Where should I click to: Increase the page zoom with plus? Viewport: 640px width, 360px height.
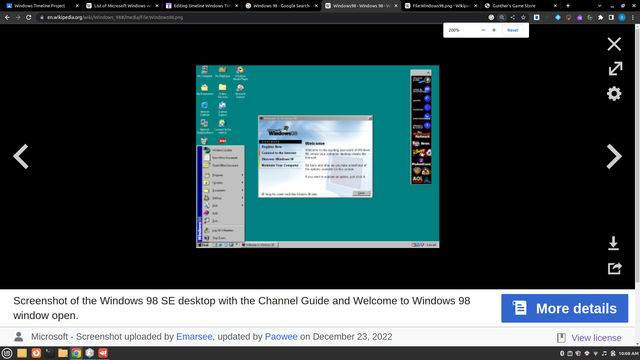click(494, 30)
